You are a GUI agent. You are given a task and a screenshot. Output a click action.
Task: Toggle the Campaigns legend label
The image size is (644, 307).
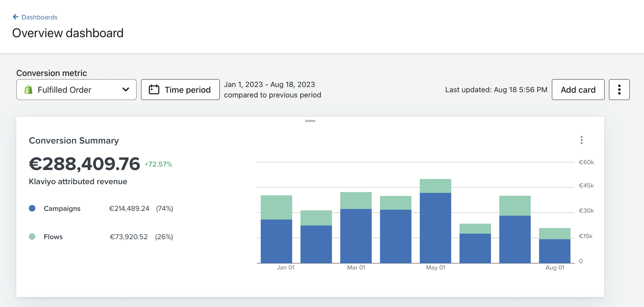(x=62, y=209)
